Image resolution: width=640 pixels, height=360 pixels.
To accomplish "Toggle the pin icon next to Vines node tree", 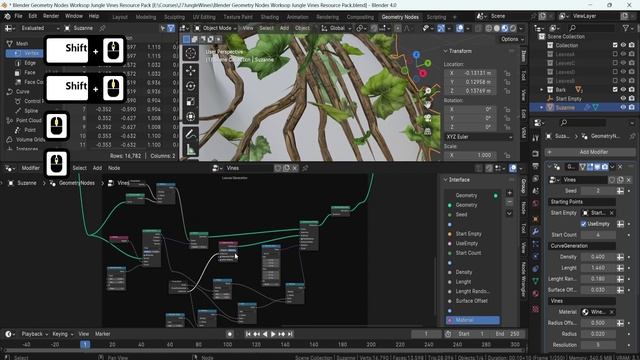I will pos(305,168).
